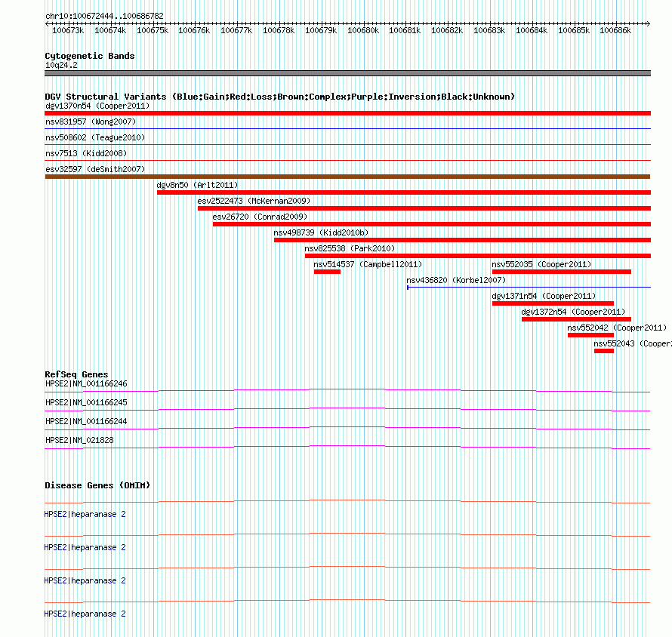Click nsv498739 (Kidd2010b) label
Viewport: 672px width, 637px height.
coord(321,232)
